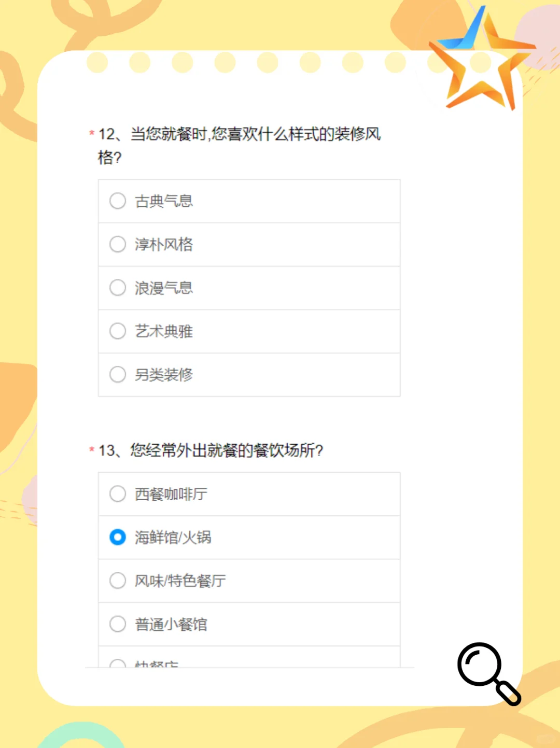Choose the 淳朴风格 option
Image resolution: width=560 pixels, height=748 pixels.
118,244
